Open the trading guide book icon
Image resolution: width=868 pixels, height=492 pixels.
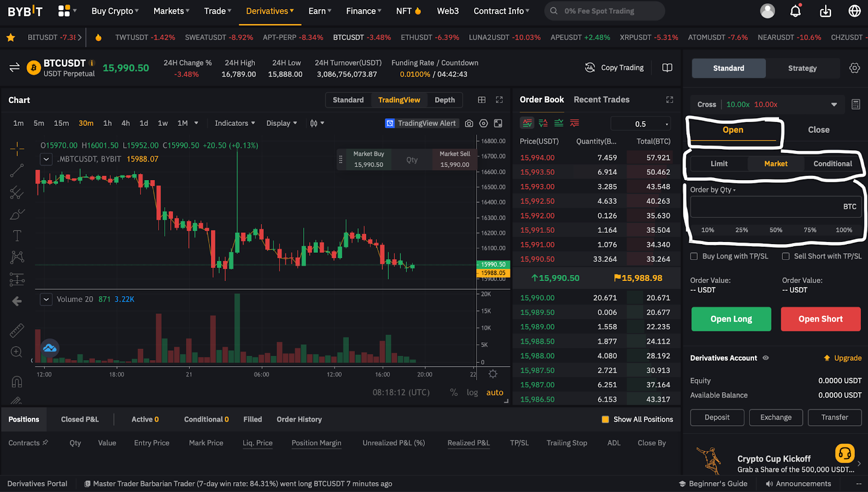pos(667,68)
